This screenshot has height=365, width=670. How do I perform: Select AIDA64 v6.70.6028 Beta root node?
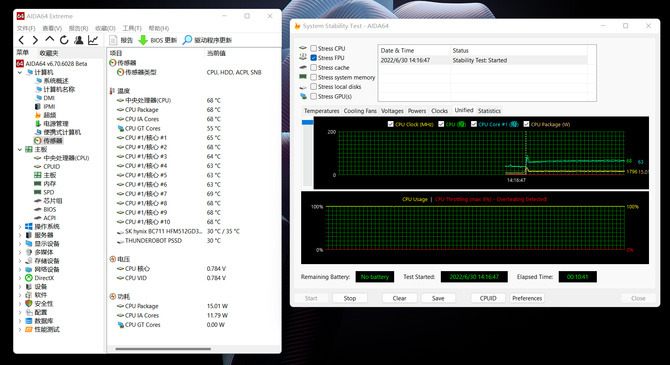click(x=52, y=64)
